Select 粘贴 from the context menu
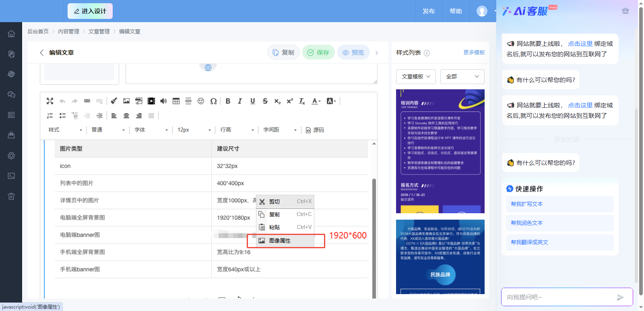644x311 pixels. click(x=285, y=227)
